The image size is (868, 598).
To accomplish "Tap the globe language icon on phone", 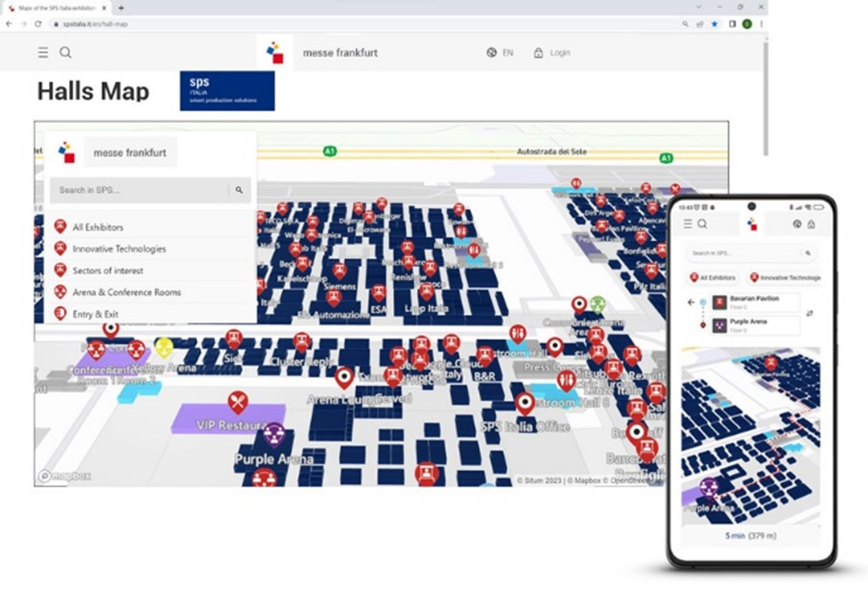I will [x=797, y=224].
